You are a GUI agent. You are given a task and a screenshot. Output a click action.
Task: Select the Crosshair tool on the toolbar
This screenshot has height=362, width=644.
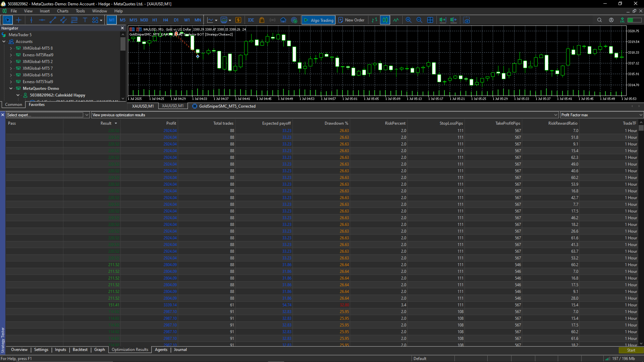click(19, 20)
